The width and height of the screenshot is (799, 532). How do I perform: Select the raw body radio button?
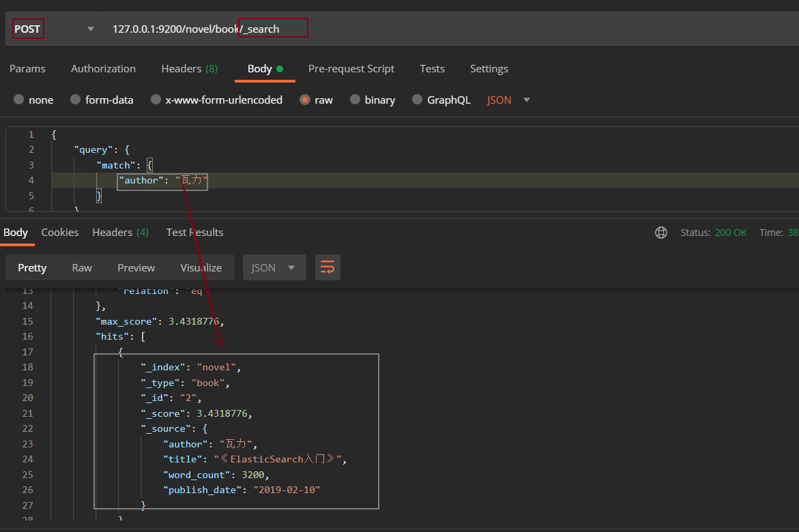(x=305, y=100)
